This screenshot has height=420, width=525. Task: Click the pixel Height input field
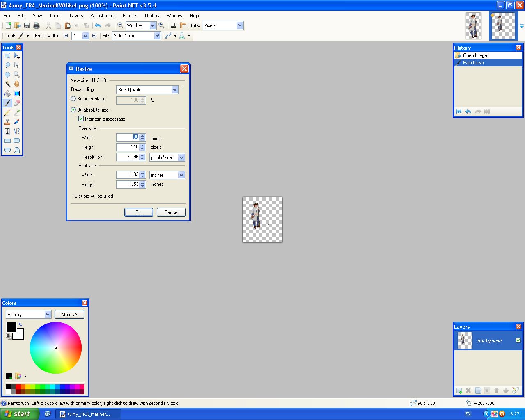click(128, 147)
